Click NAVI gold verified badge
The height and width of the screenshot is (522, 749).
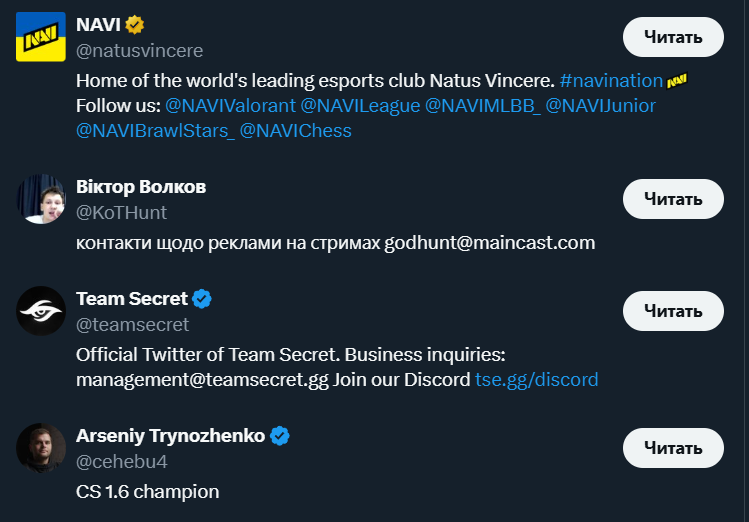[x=135, y=24]
